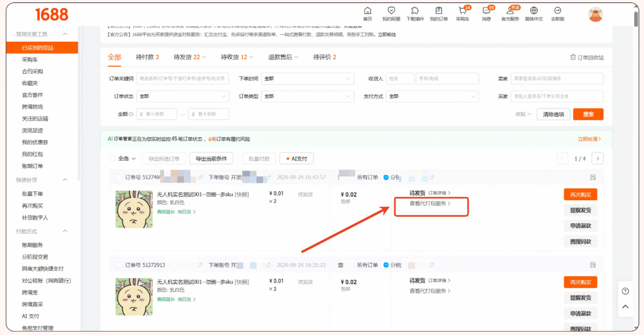The image size is (644, 335).
Task: Click the orange 搜索 button
Action: click(x=588, y=114)
